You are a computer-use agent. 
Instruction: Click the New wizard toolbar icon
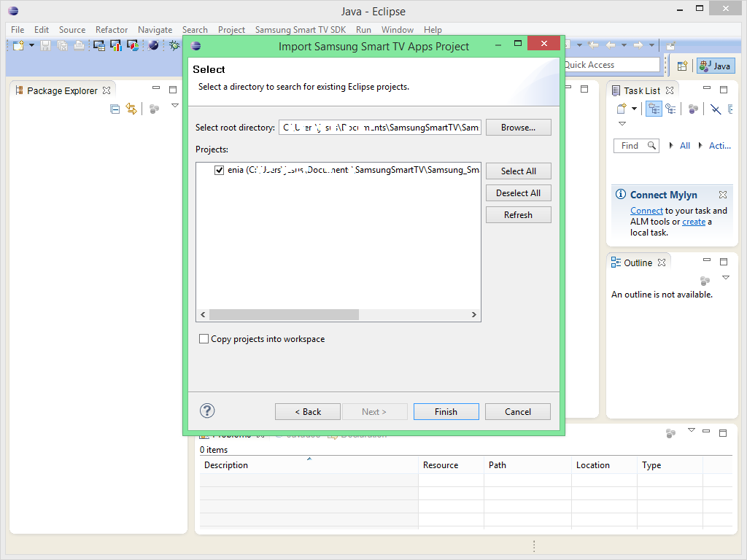click(x=18, y=46)
